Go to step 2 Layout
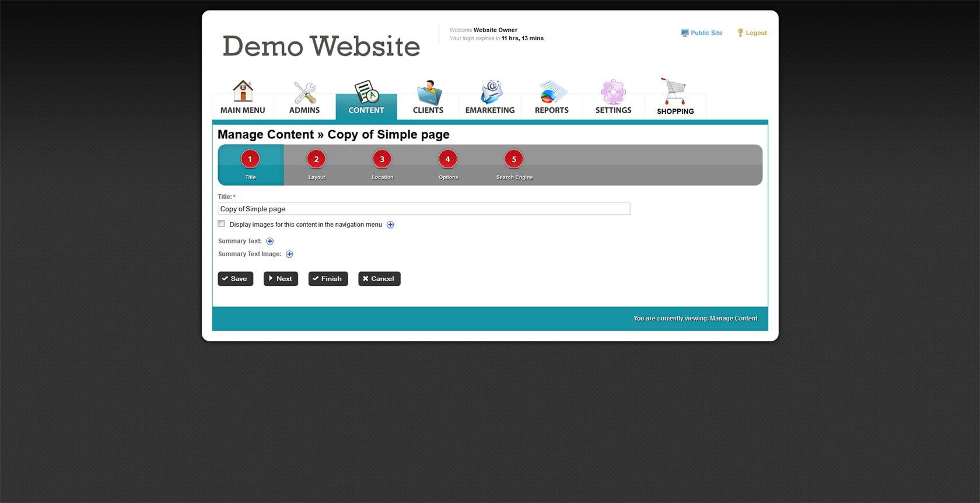 pos(316,159)
